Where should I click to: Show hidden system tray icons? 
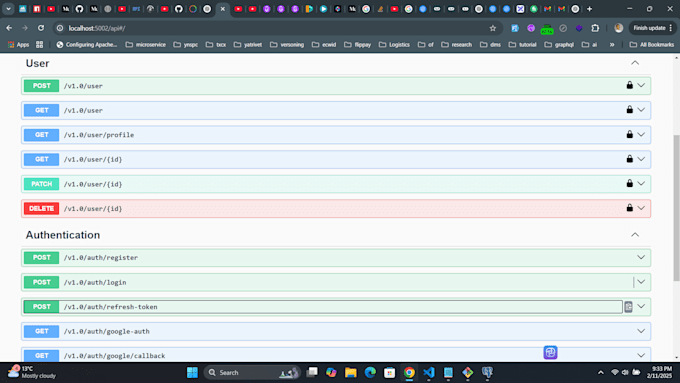601,372
